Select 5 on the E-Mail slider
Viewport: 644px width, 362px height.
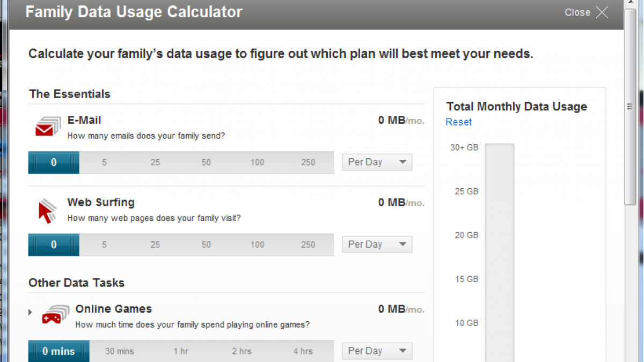click(104, 162)
